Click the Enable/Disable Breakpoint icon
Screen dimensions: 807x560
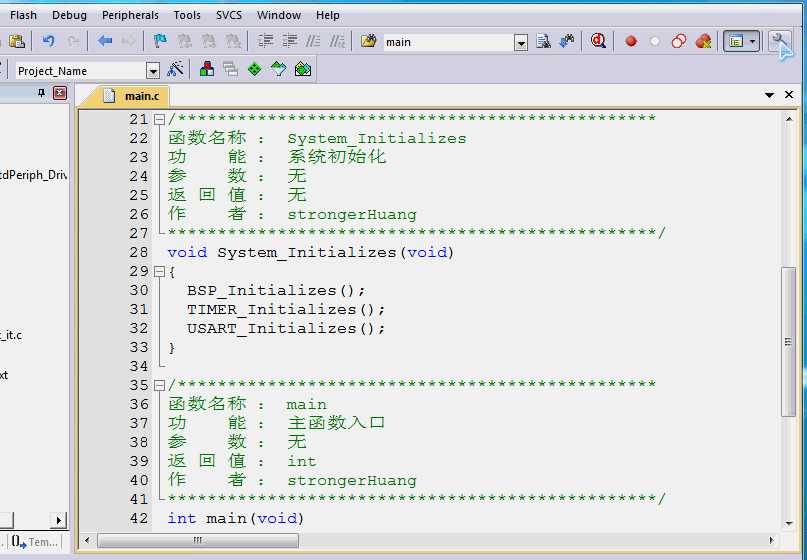tap(655, 41)
